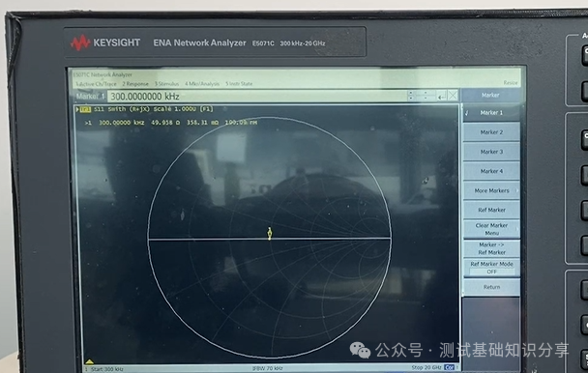588x373 pixels.
Task: Activate Marker 3 softkey
Action: point(491,152)
